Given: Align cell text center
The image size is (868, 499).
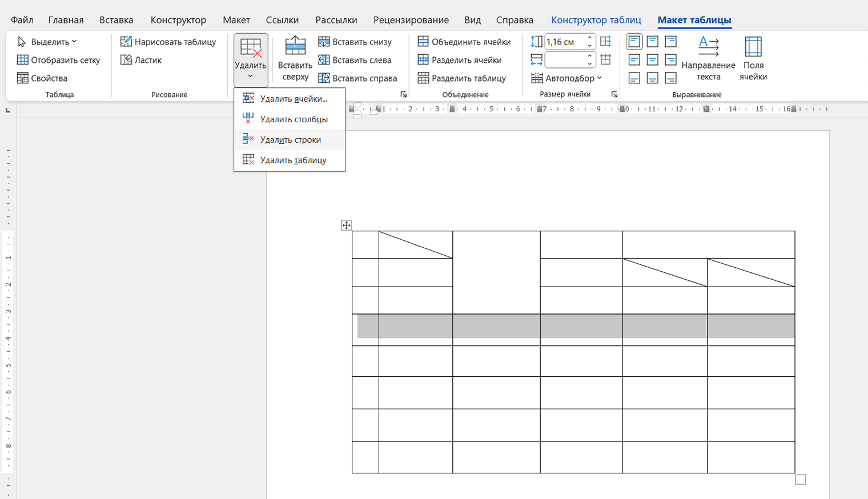Looking at the screenshot, I should (x=653, y=60).
